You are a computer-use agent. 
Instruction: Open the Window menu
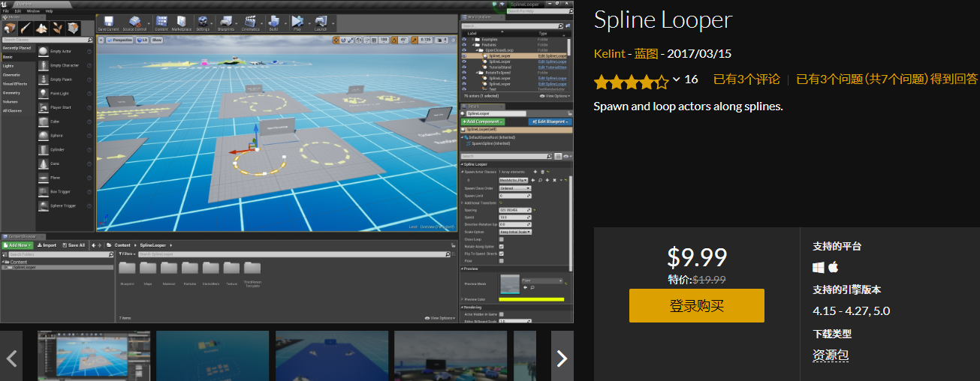click(x=33, y=11)
